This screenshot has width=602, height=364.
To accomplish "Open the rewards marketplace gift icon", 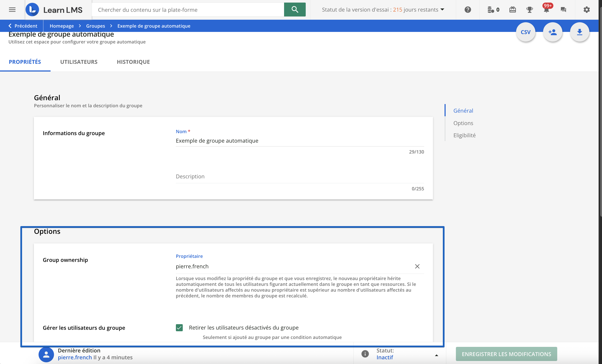I will pos(513,10).
